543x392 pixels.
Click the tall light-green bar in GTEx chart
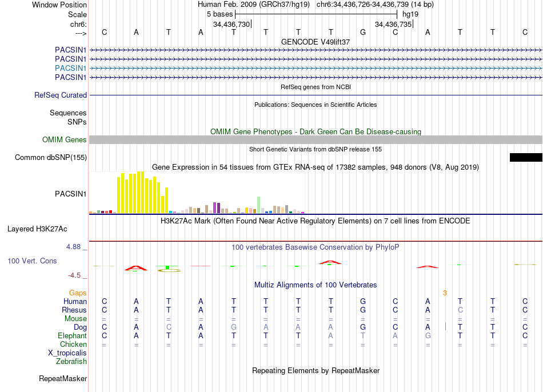pos(258,205)
